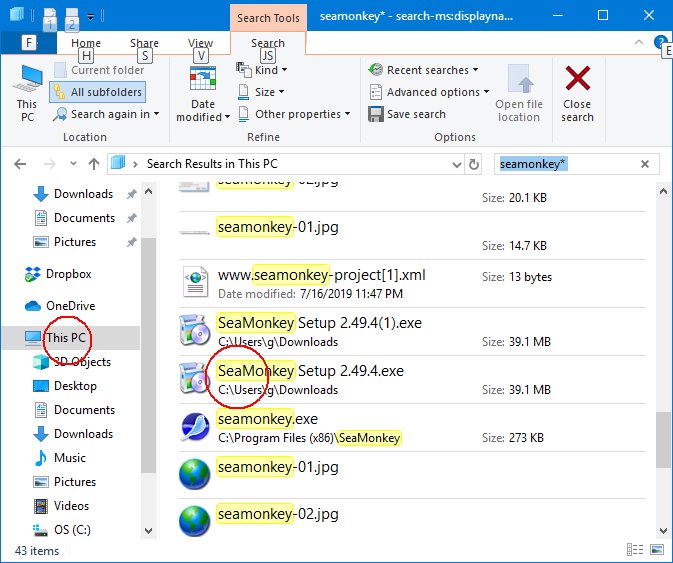This screenshot has width=673, height=563.
Task: Click the navigation pane scrollbar thumb
Action: pyautogui.click(x=148, y=355)
